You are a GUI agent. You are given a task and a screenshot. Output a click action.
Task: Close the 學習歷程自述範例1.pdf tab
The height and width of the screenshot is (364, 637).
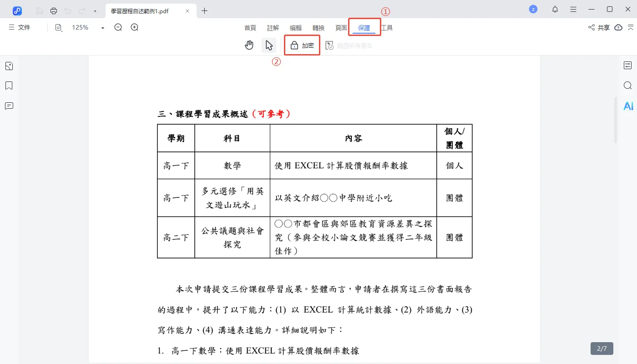click(x=187, y=11)
